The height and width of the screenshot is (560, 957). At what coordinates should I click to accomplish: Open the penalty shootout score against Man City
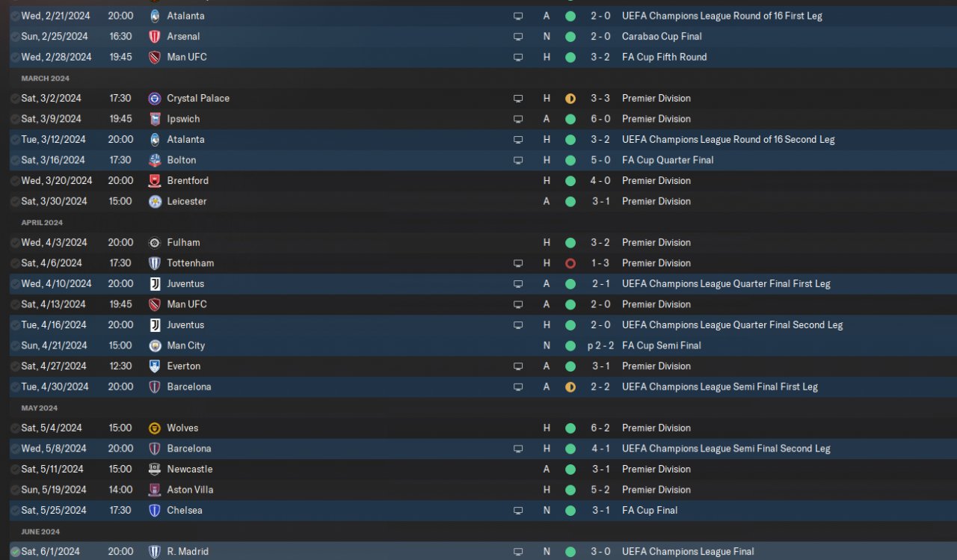pos(600,345)
